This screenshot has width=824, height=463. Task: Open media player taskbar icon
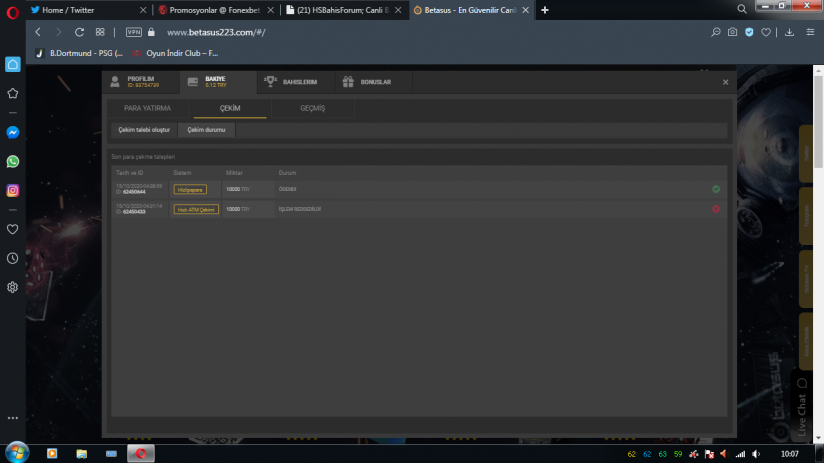(x=52, y=453)
